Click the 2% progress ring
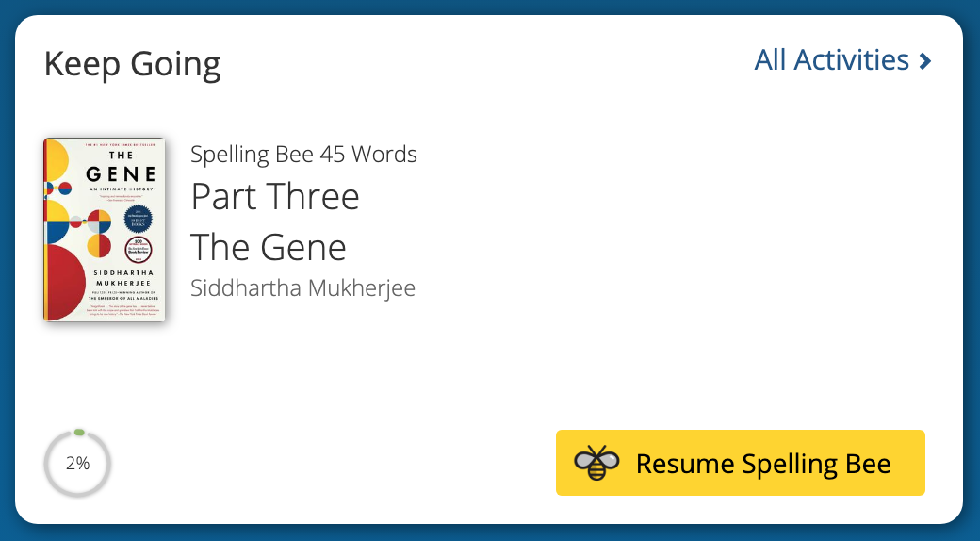Screen dimensions: 980x541 point(77,464)
